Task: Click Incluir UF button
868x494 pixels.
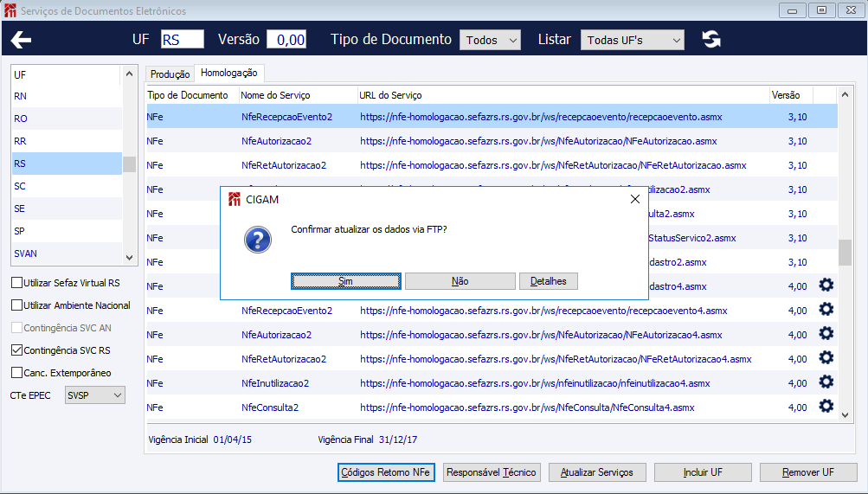Action: click(x=703, y=472)
